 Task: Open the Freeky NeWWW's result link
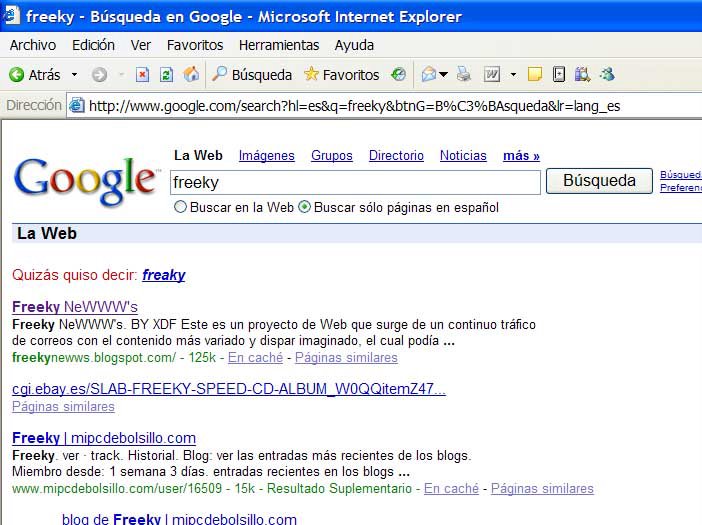pyautogui.click(x=75, y=307)
